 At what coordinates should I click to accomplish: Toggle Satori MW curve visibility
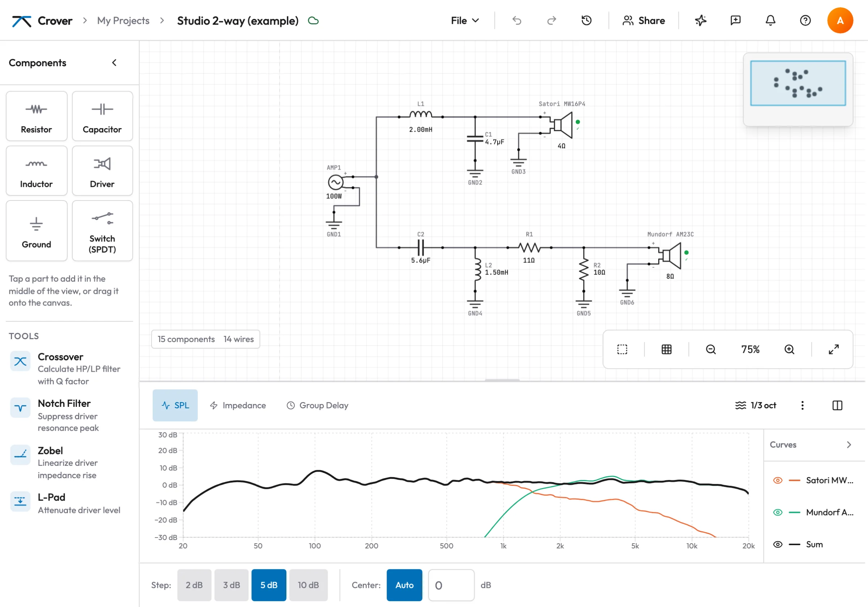point(778,480)
